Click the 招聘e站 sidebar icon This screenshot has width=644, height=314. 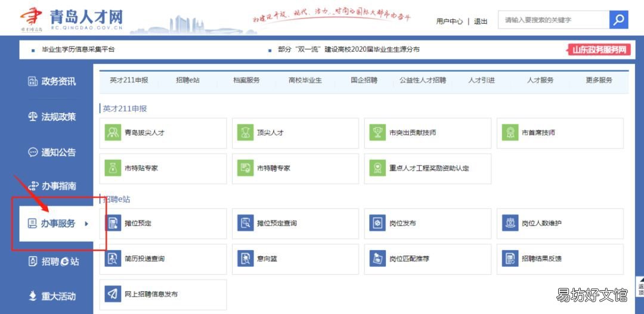click(x=32, y=261)
